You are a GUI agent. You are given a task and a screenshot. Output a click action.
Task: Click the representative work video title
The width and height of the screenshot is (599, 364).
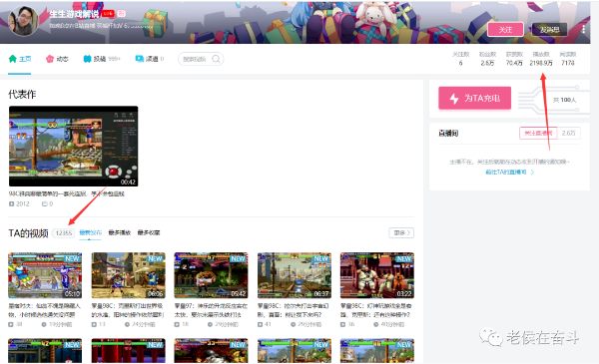click(x=67, y=193)
